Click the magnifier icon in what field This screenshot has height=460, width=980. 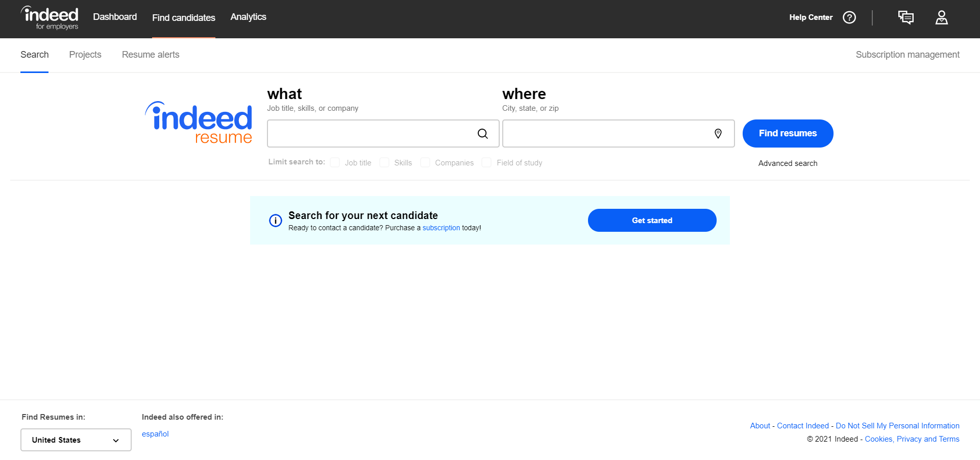[x=483, y=134]
